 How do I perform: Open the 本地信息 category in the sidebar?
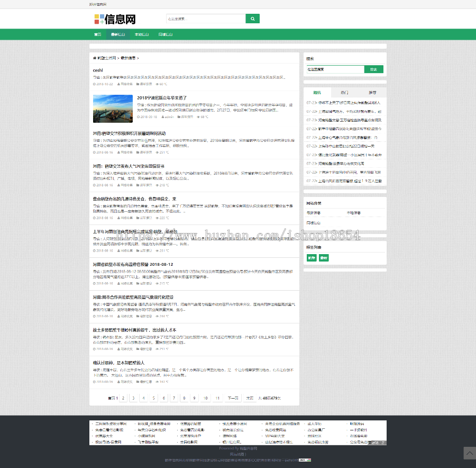[354, 213]
